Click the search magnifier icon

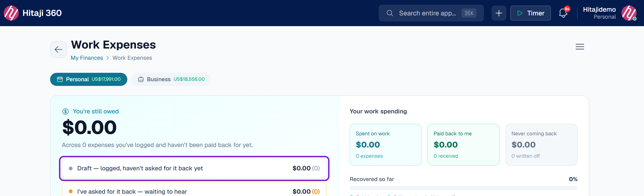click(389, 13)
